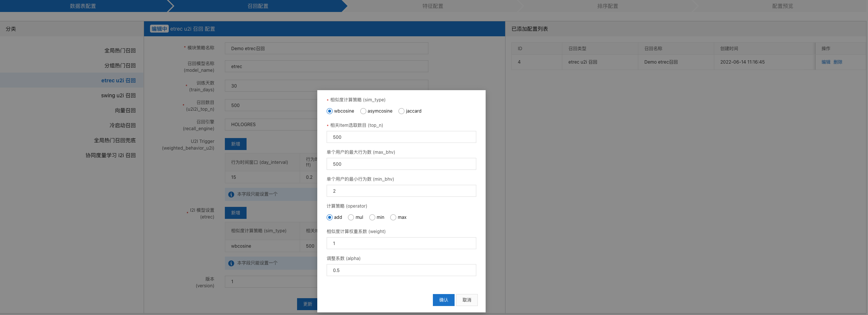Cancel the dialog with 取消
This screenshot has width=868, height=315.
coord(467,300)
